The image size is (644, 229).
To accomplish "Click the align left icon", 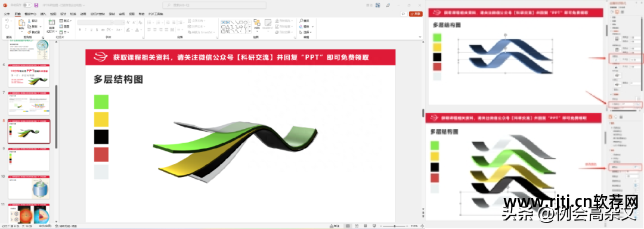I will 150,30.
